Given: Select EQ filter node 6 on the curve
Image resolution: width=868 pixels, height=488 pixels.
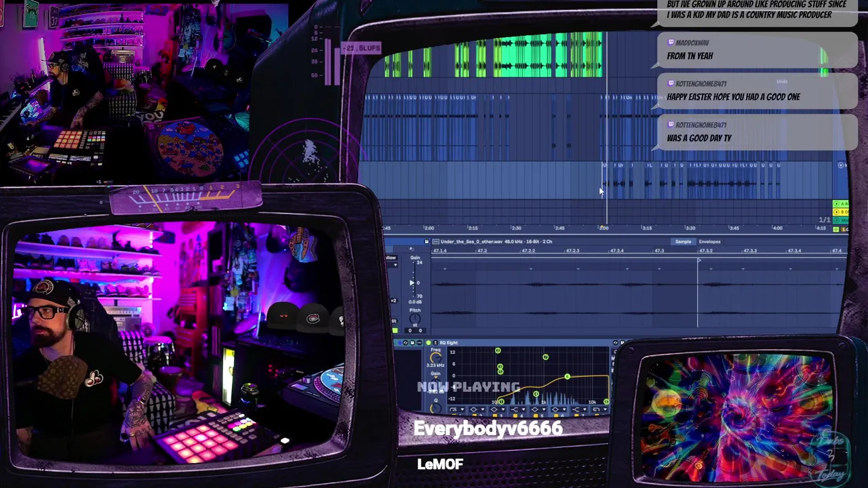Looking at the screenshot, I should (568, 376).
